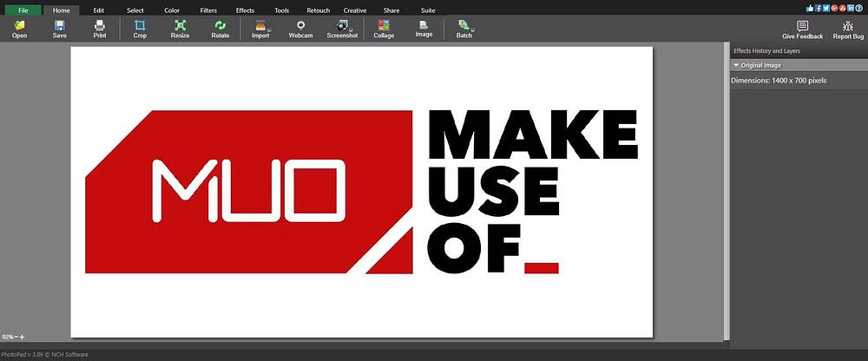The width and height of the screenshot is (868, 361).
Task: Zoom out with the minus button
Action: point(16,337)
